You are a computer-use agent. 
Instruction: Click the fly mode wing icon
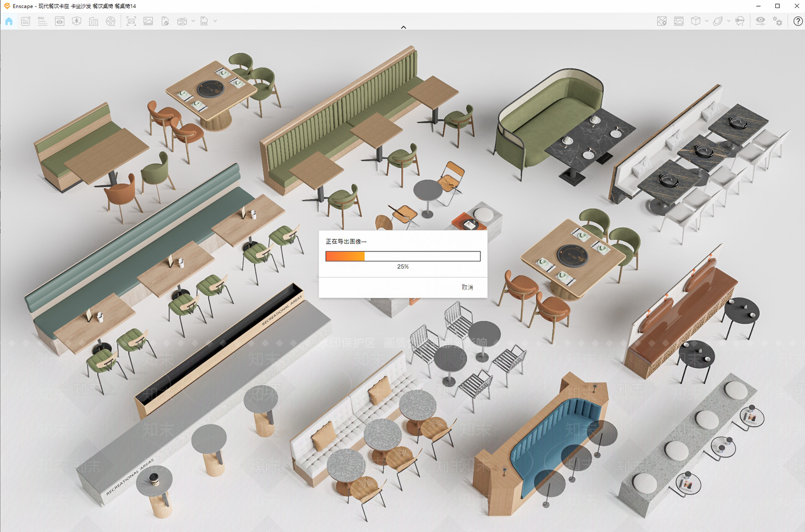718,21
